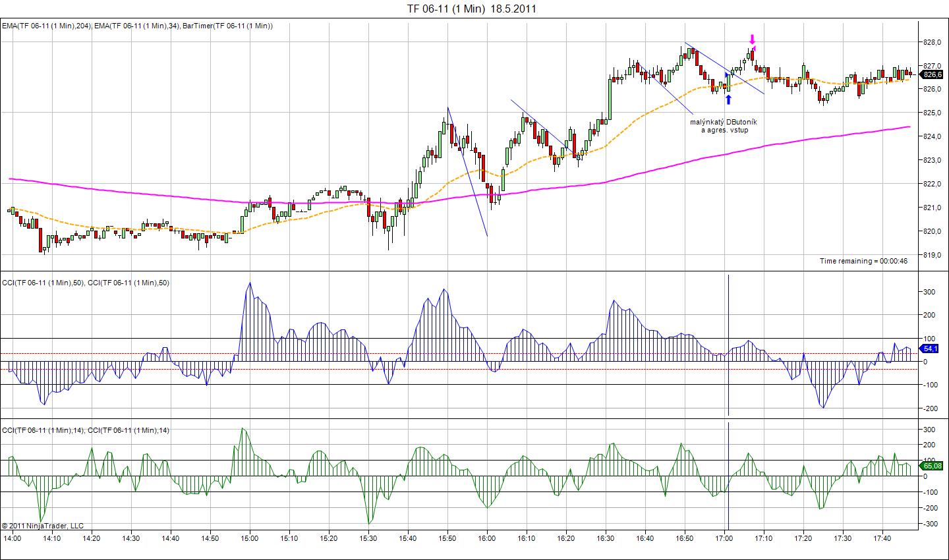
Task: Click the 824,0 price axis label
Action: (x=931, y=137)
